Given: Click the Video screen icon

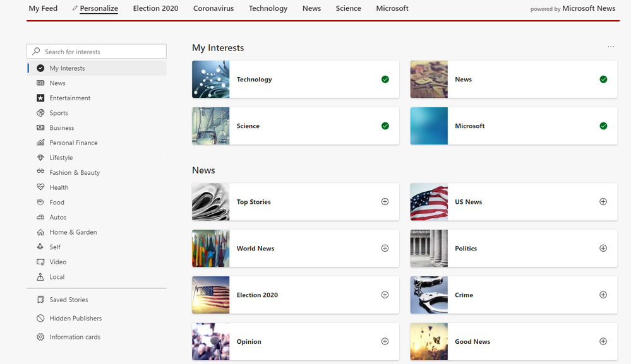Looking at the screenshot, I should tap(40, 262).
